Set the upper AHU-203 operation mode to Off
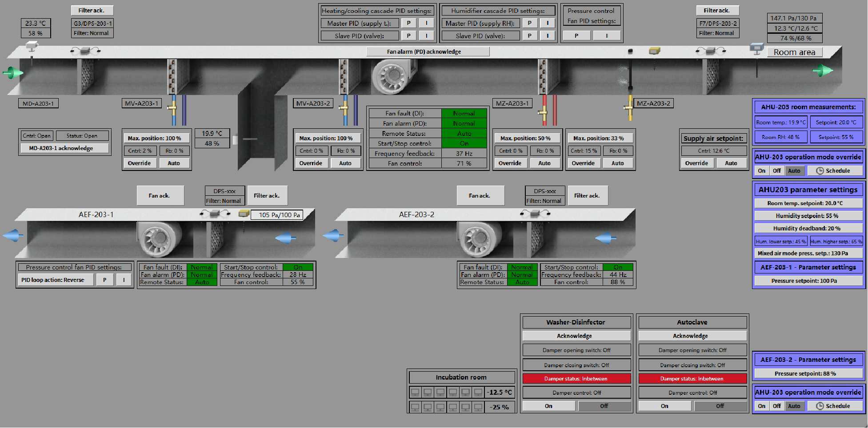Image resolution: width=868 pixels, height=428 pixels. coord(776,171)
